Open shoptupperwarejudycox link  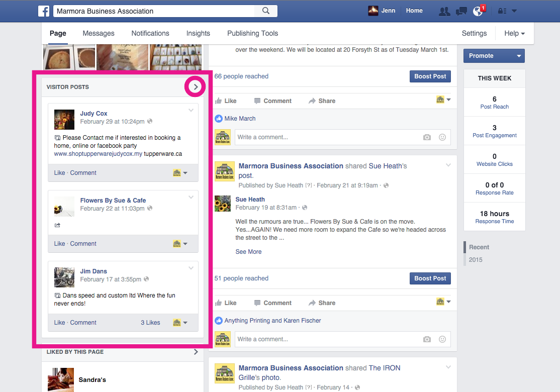tap(98, 154)
